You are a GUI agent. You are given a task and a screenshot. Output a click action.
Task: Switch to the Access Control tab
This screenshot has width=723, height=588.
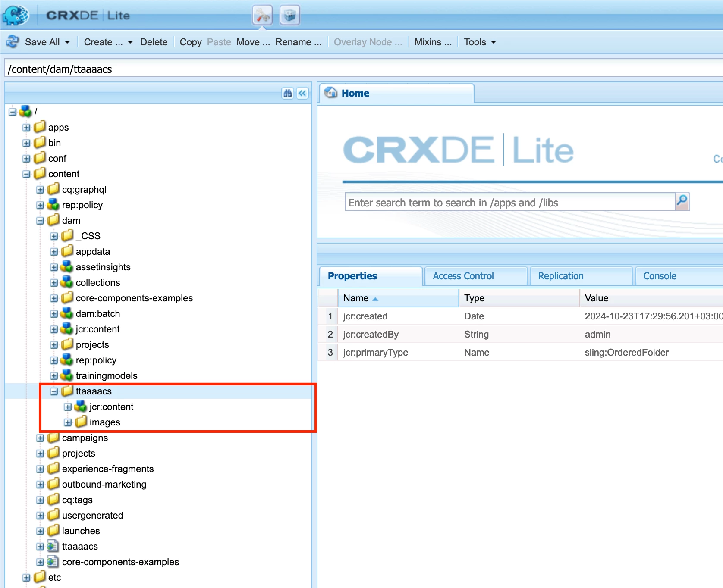click(x=476, y=276)
